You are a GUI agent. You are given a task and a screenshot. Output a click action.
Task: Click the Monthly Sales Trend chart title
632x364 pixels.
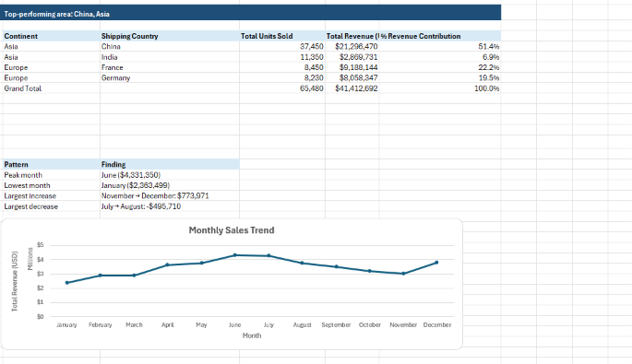pos(232,230)
